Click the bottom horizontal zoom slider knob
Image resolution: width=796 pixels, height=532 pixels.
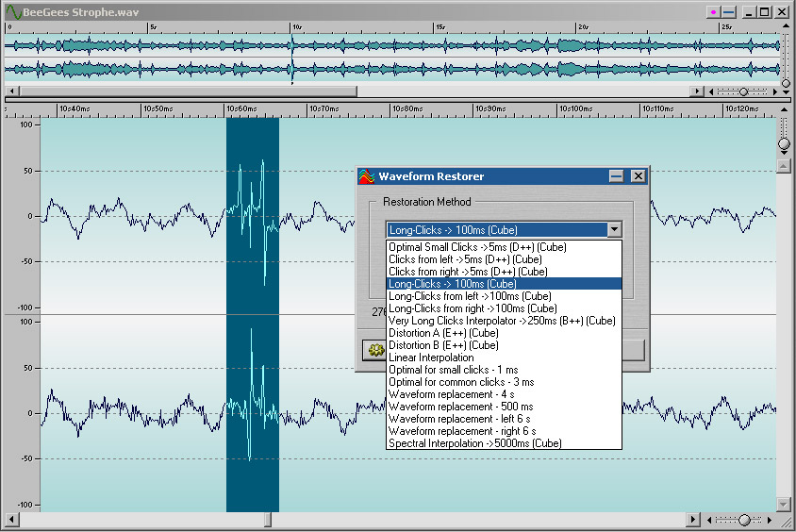click(744, 520)
